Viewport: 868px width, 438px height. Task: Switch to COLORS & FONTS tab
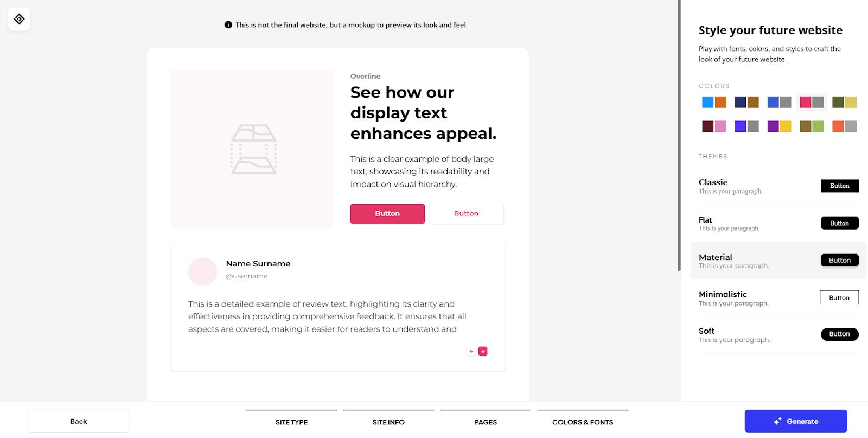click(x=583, y=422)
